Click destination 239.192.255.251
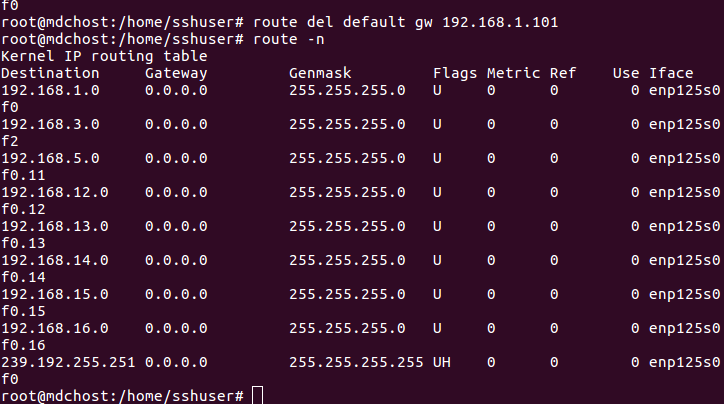724x404 pixels. pyautogui.click(x=68, y=362)
